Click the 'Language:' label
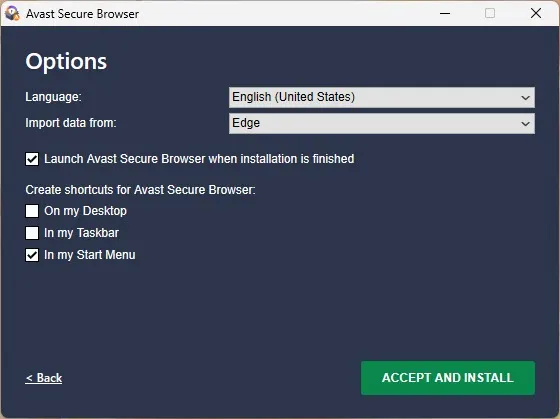Viewport: 560px width, 419px height. (54, 97)
